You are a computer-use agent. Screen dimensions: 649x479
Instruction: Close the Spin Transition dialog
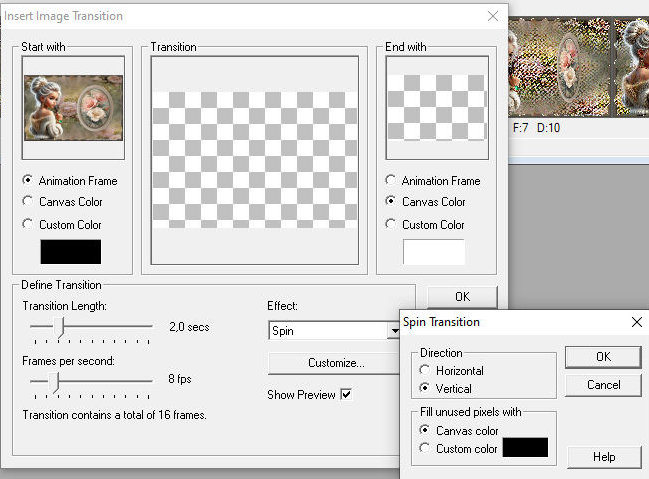tap(637, 322)
